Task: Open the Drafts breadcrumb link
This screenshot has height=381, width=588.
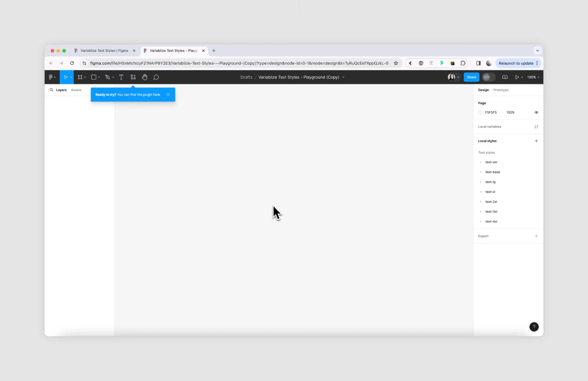Action: (246, 77)
